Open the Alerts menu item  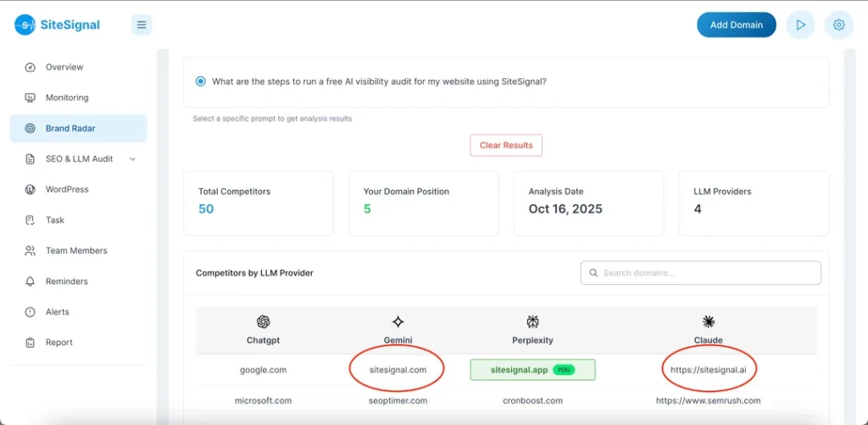tap(57, 311)
